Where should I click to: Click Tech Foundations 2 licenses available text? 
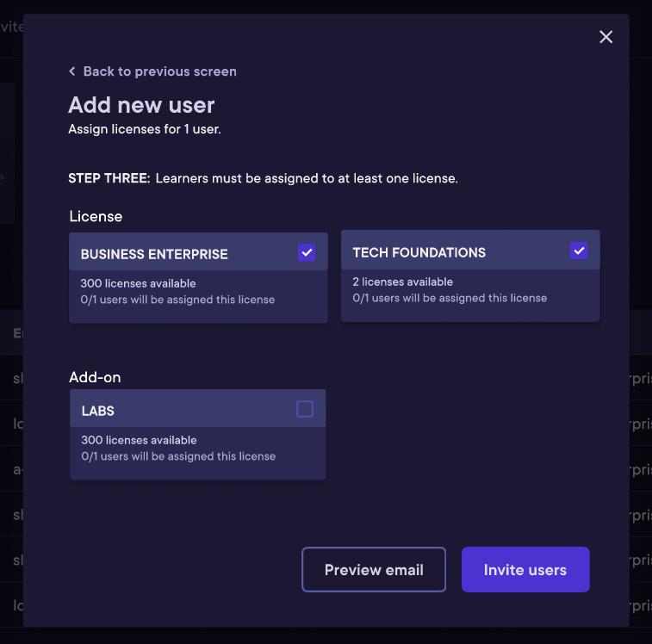coord(402,282)
